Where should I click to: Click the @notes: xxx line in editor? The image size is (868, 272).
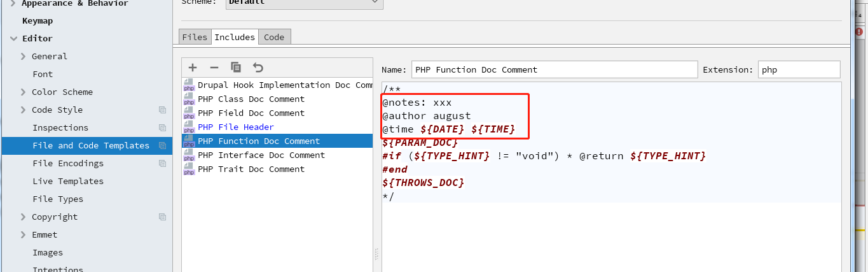pyautogui.click(x=417, y=103)
